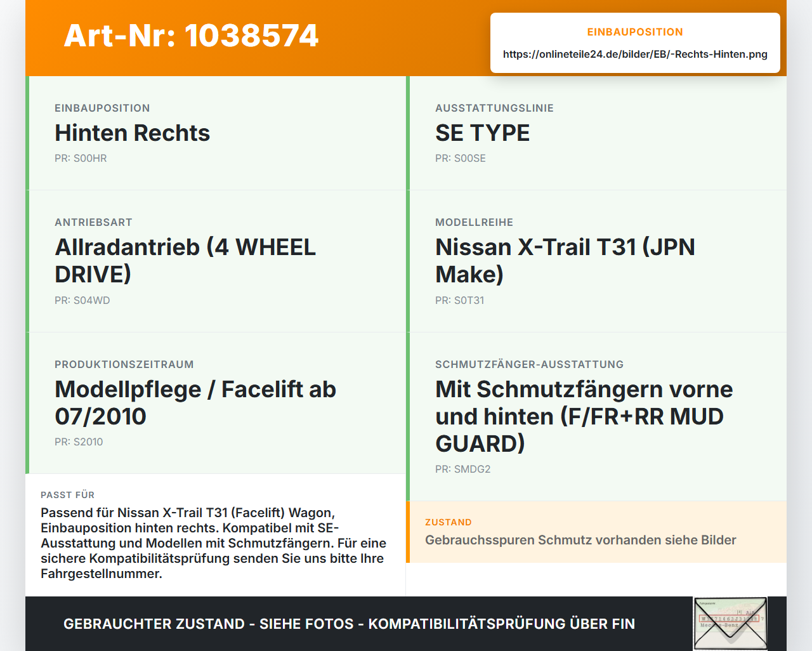The width and height of the screenshot is (812, 651).
Task: Select Allradantrieb (4 WHEEL DRIVE) text
Action: pos(185,260)
